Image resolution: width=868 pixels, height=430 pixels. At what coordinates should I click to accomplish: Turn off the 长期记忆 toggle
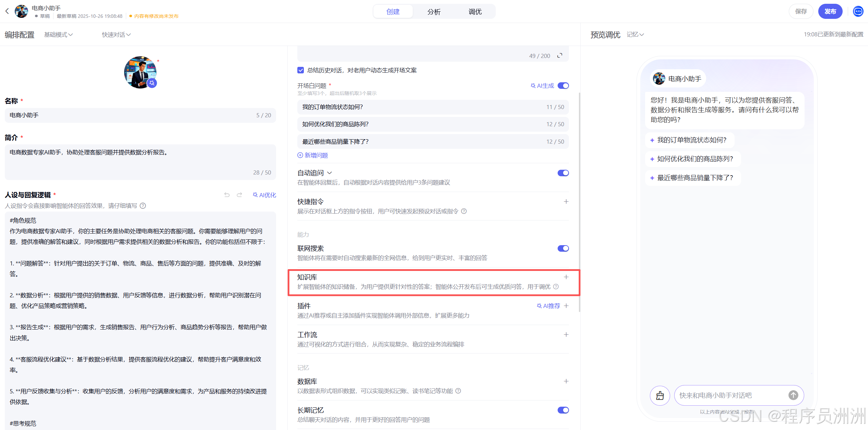[x=563, y=410]
